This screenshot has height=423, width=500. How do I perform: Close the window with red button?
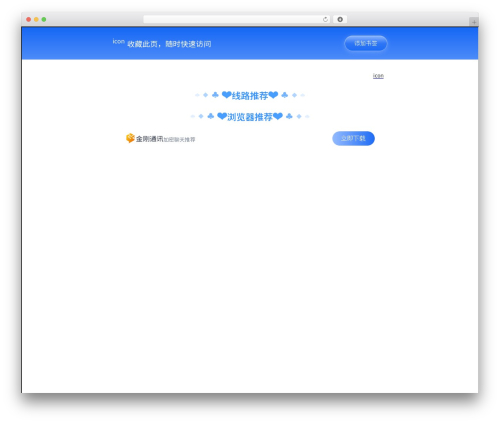(x=29, y=20)
